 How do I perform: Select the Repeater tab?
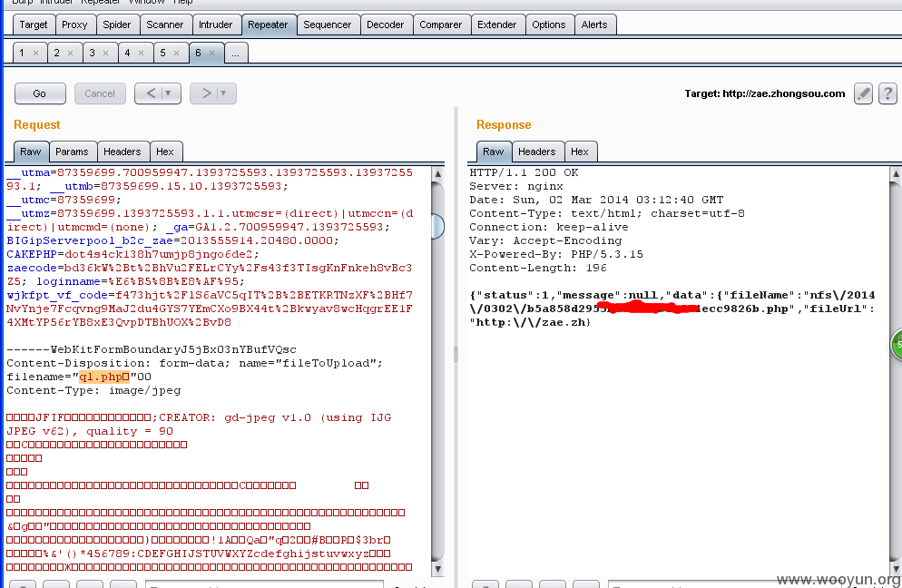pyautogui.click(x=268, y=24)
